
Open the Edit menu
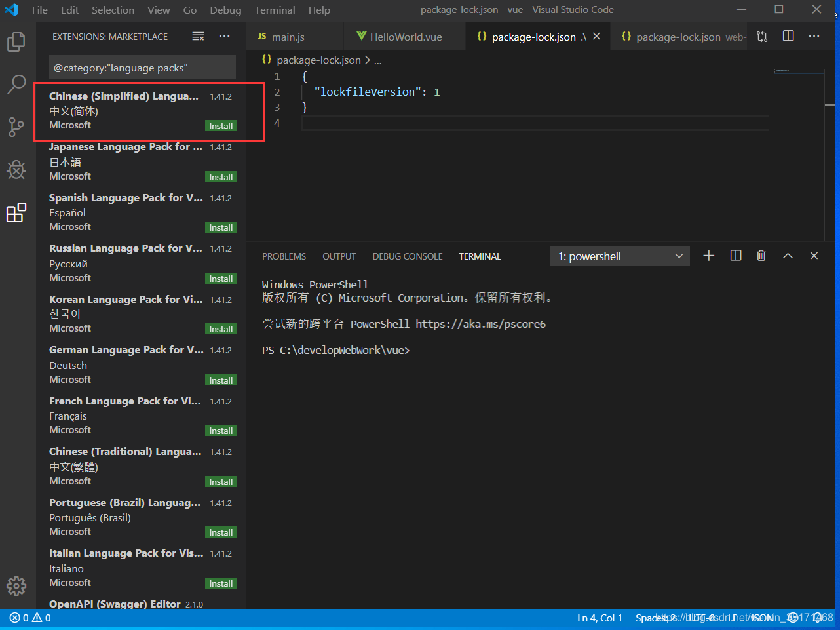tap(70, 10)
